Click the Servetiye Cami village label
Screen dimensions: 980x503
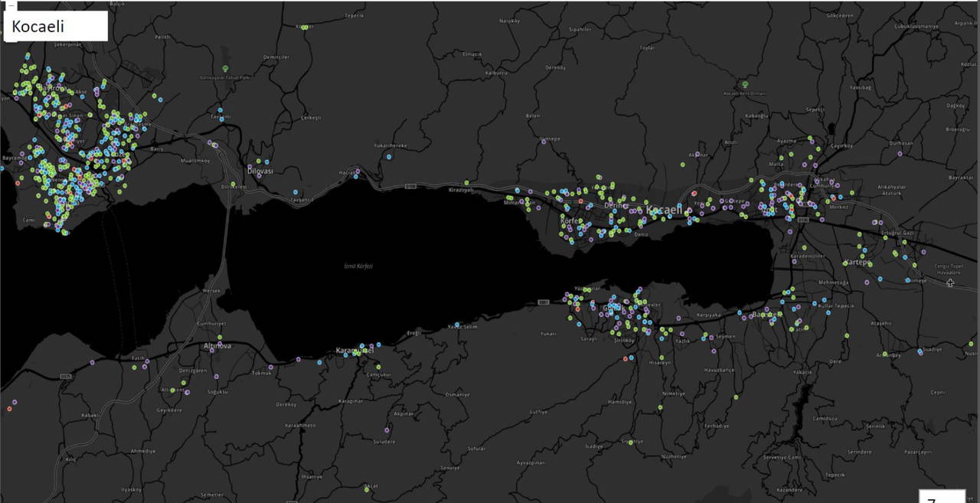(781, 457)
